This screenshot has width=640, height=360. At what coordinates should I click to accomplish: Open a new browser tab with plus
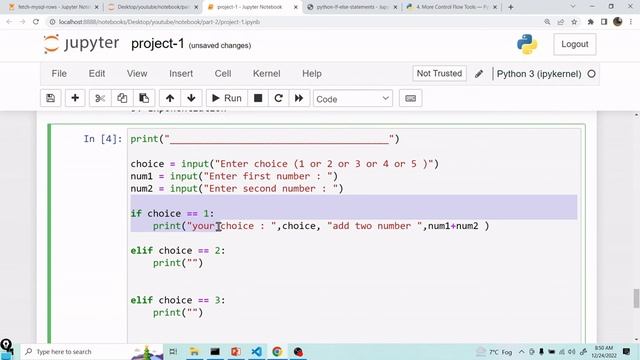pos(511,7)
